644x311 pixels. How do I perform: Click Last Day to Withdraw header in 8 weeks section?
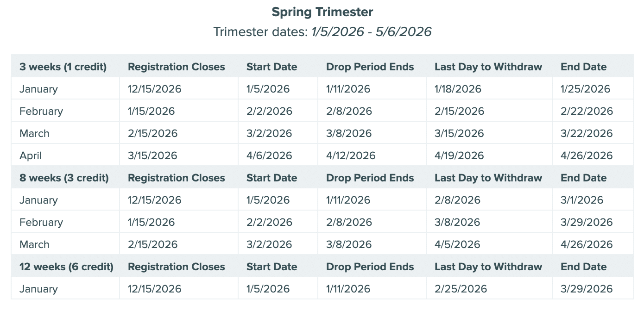coord(488,178)
